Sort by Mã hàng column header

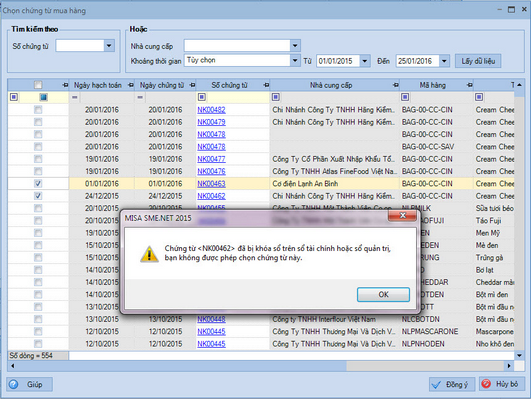click(432, 85)
